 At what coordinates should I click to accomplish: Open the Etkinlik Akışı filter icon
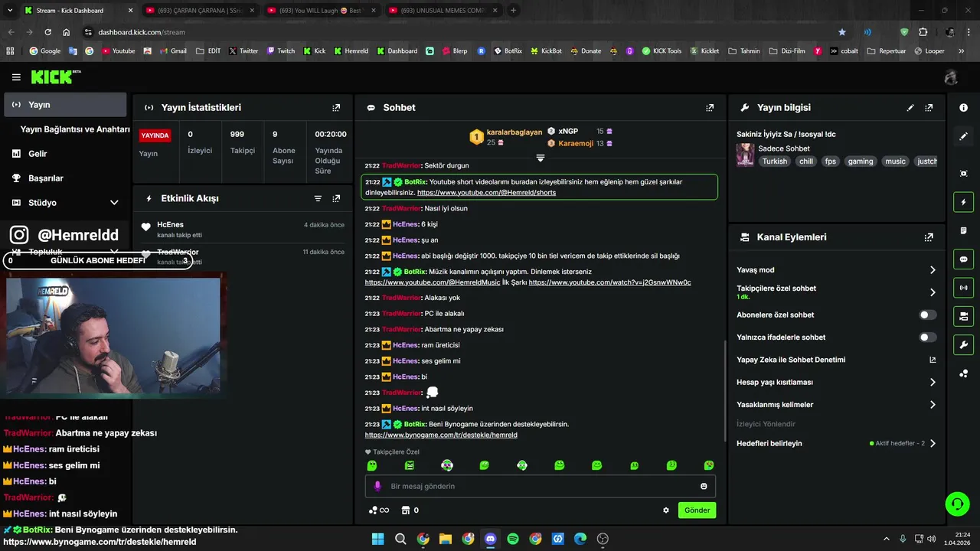point(318,198)
